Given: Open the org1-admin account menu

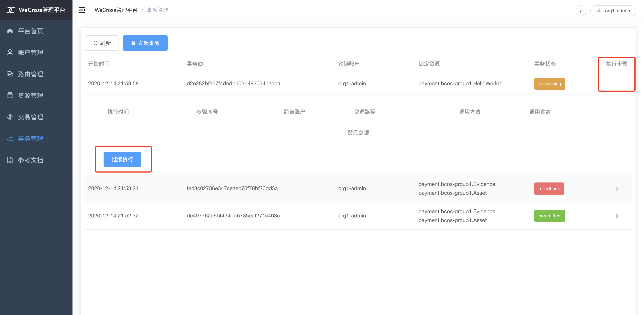Looking at the screenshot, I should click(x=613, y=11).
